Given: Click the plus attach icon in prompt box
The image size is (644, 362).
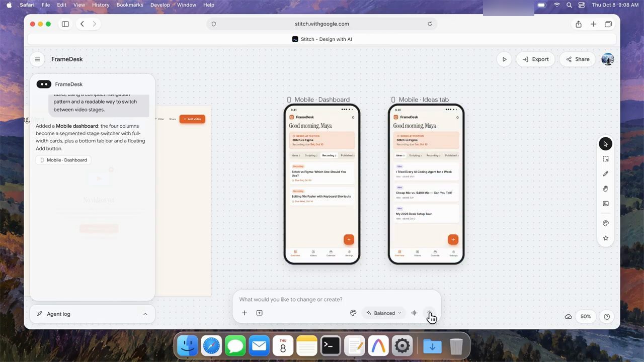Looking at the screenshot, I should tap(245, 313).
